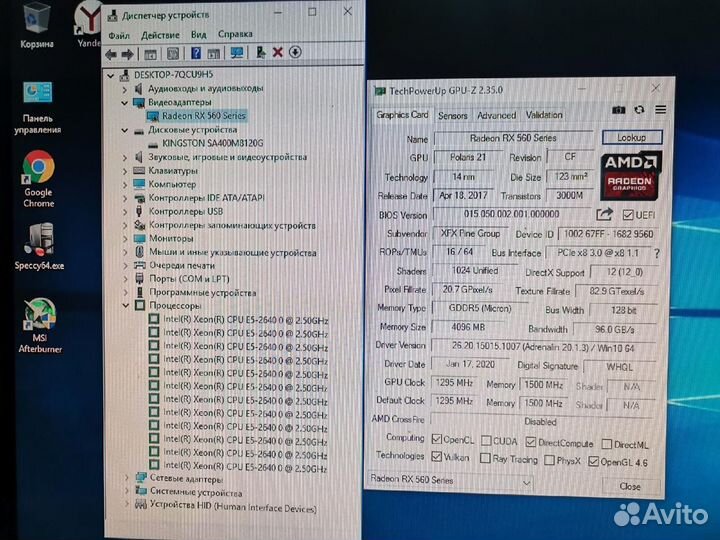Screen dimensions: 720x540
Task: Switch to the Sensors tab in GPU-Z
Action: tap(453, 116)
